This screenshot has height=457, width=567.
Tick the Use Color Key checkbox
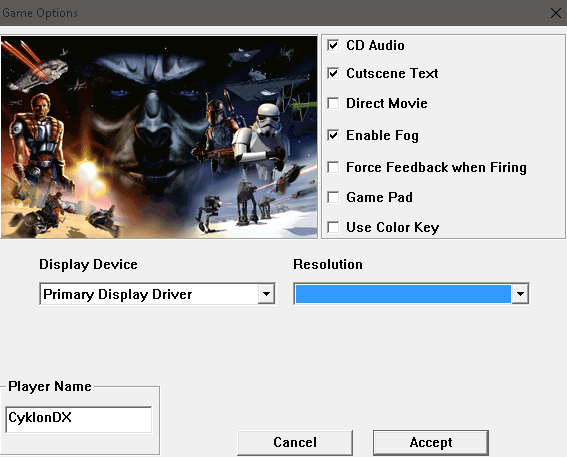pos(333,227)
